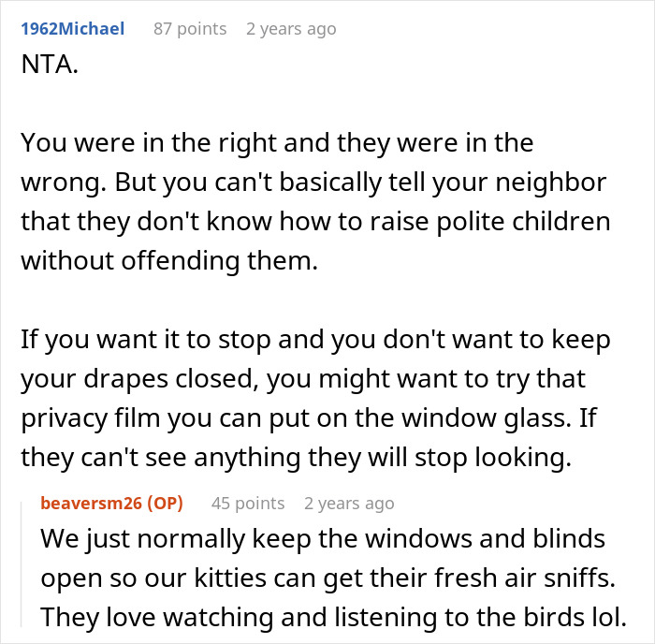Click the 87 points score

(x=190, y=29)
